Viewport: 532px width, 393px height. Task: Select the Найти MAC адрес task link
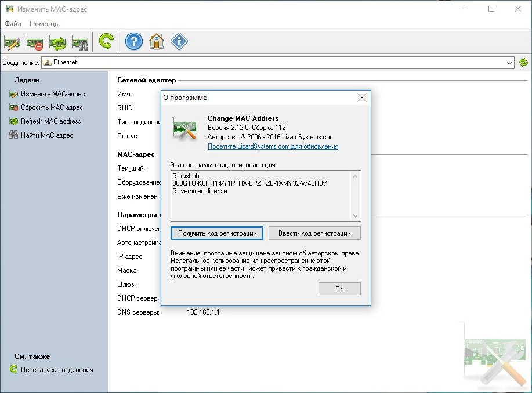[x=47, y=135]
